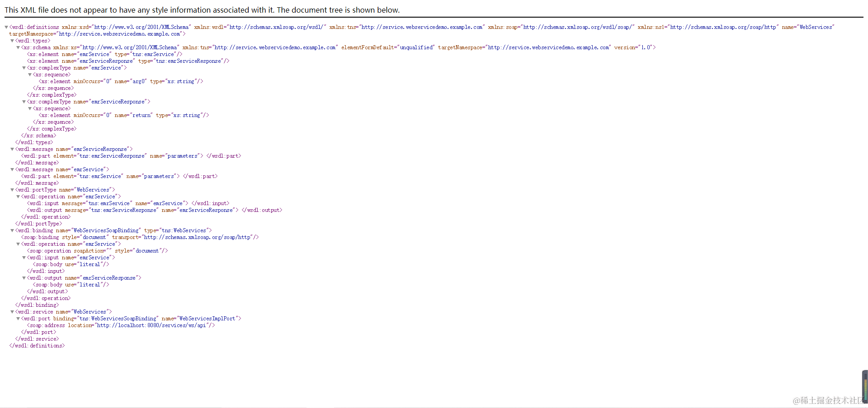868x408 pixels.
Task: Collapse wsdl:input name="emrService" node
Action: (24, 258)
